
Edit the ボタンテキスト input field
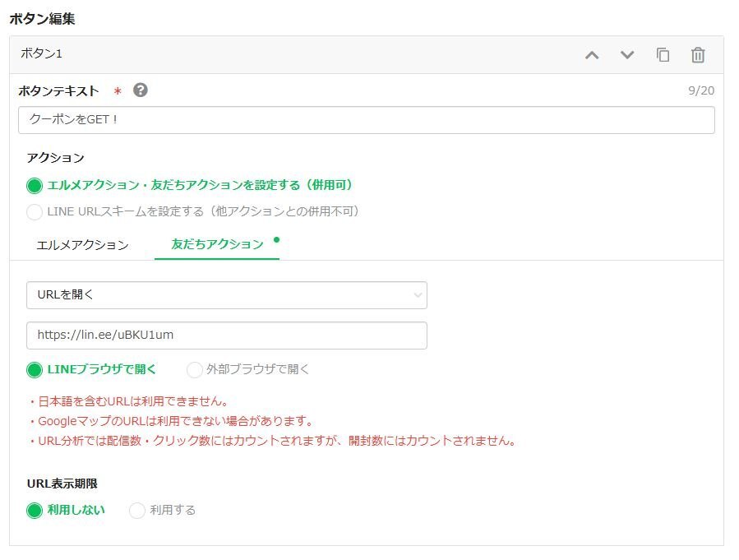pyautogui.click(x=366, y=120)
